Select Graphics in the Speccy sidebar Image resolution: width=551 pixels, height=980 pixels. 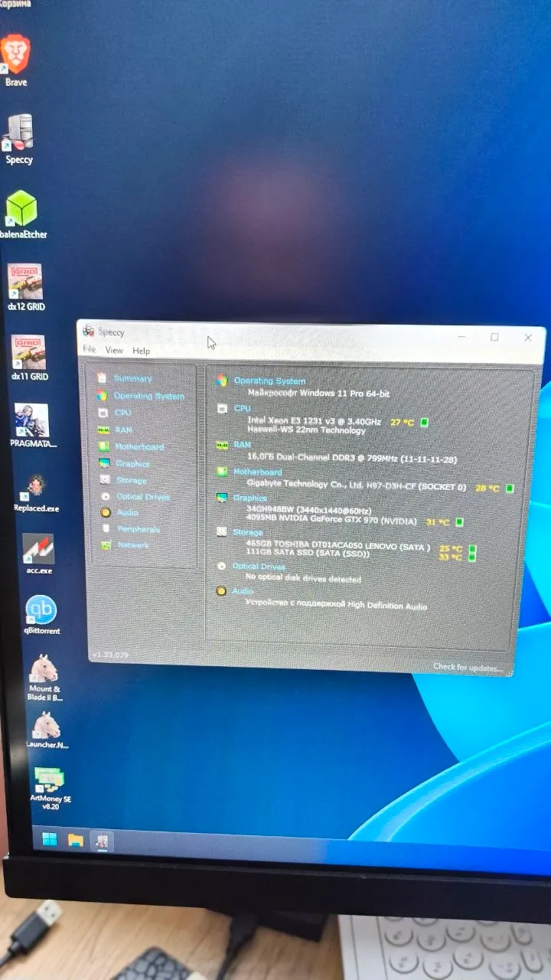[132, 463]
